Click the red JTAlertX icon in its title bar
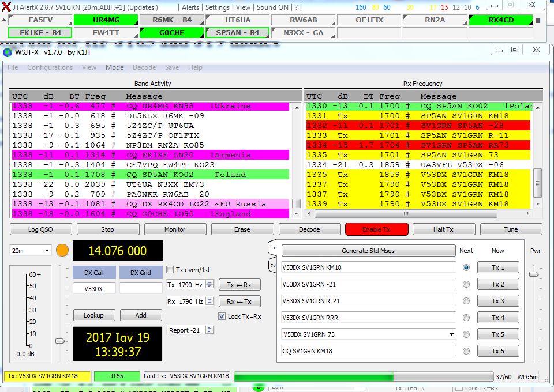Image resolution: width=554 pixels, height=392 pixels. click(6, 5)
